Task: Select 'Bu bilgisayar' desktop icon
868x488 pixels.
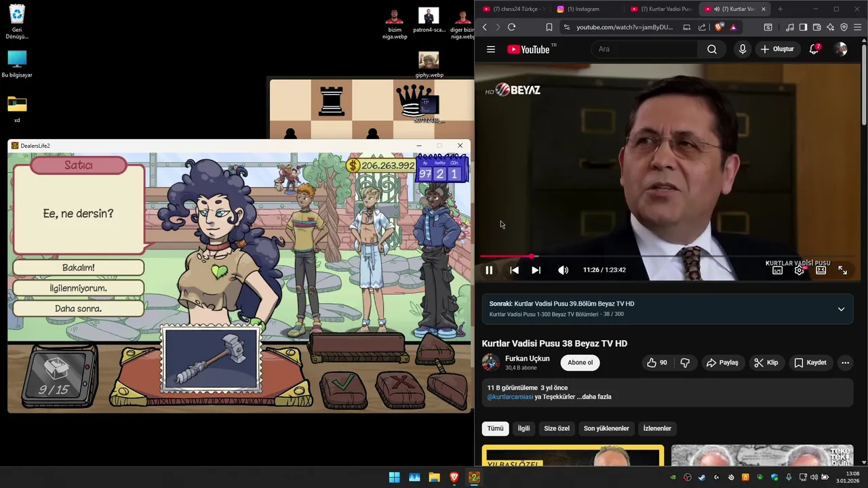Action: (17, 64)
